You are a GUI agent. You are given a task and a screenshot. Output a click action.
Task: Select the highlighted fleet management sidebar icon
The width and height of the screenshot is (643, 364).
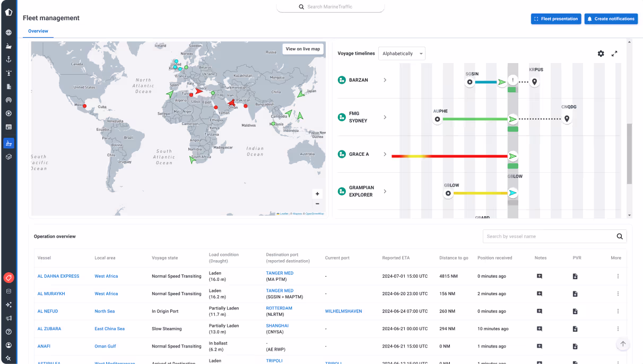pos(8,143)
